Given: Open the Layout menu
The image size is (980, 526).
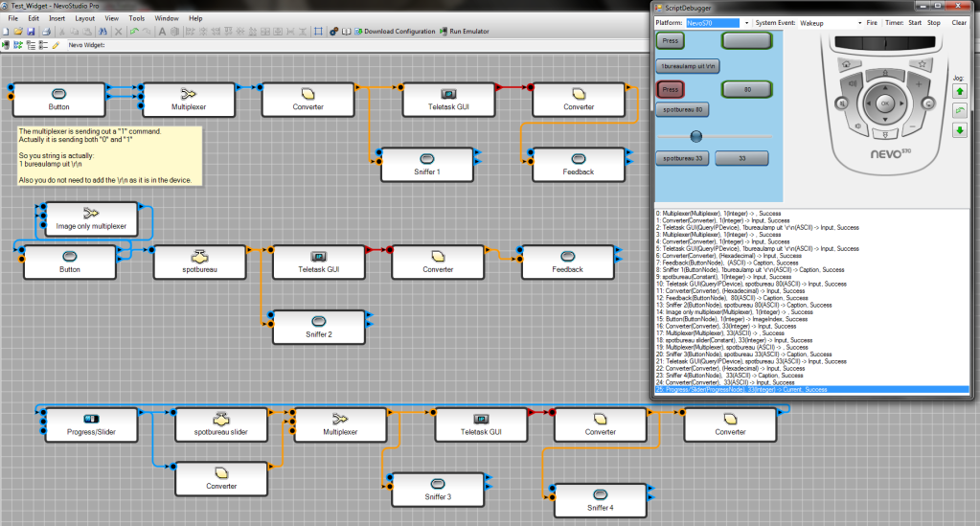Looking at the screenshot, I should point(85,18).
